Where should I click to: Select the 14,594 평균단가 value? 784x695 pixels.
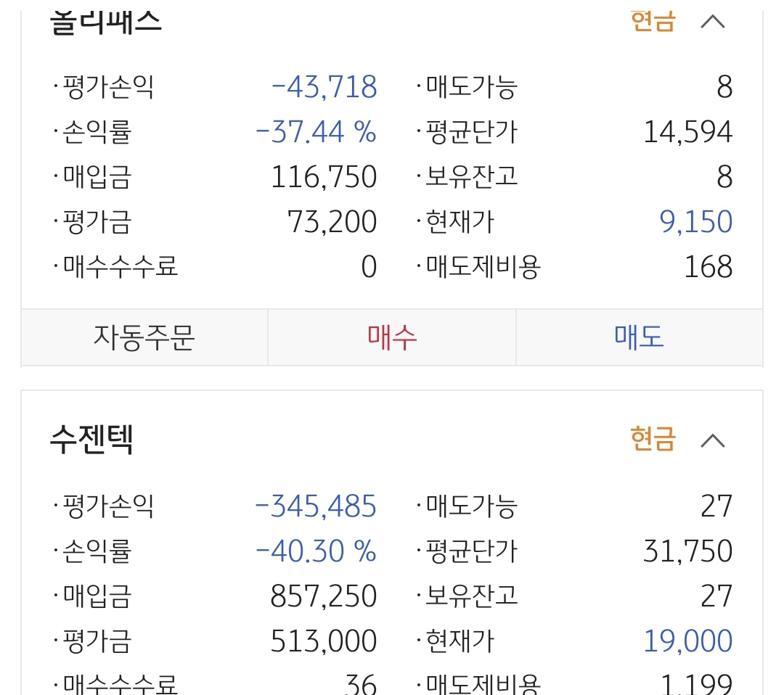tap(687, 133)
